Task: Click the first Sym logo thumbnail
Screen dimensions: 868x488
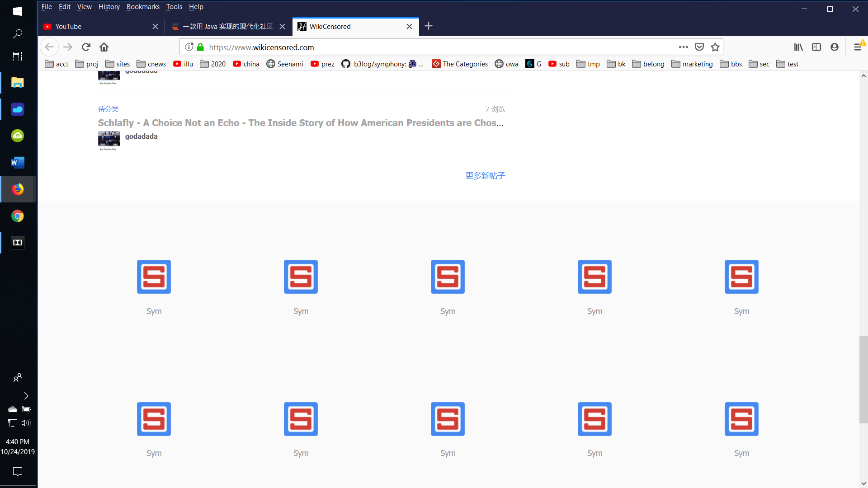Action: pos(154,277)
